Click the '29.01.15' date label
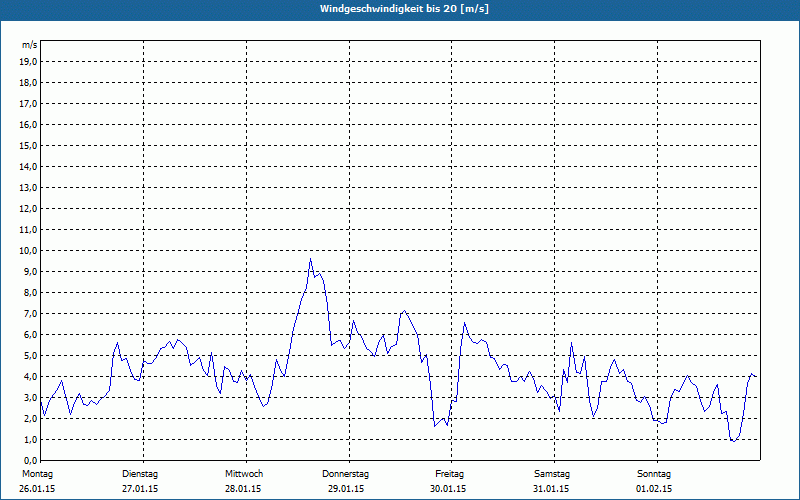 click(x=346, y=489)
